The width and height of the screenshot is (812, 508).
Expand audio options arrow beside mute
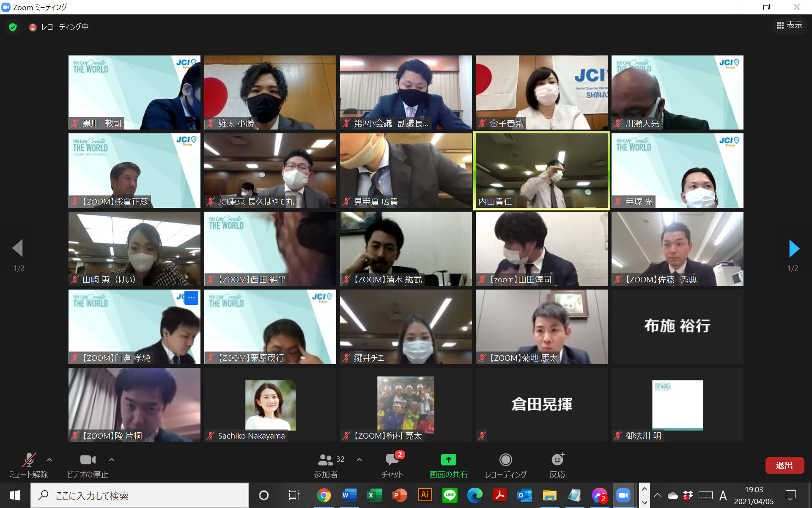click(x=49, y=460)
